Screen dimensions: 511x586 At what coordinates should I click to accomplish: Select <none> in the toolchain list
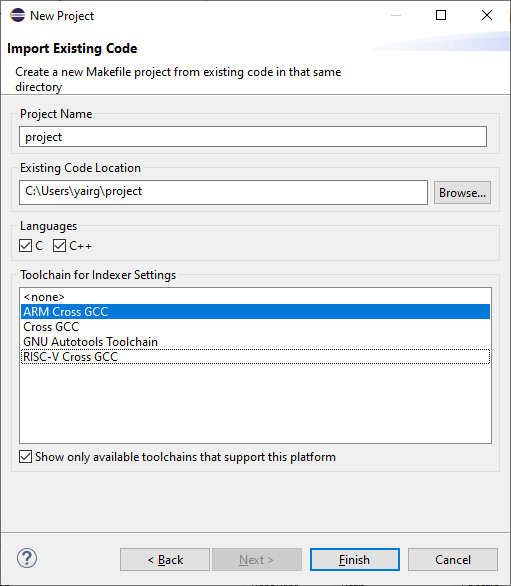pos(255,297)
